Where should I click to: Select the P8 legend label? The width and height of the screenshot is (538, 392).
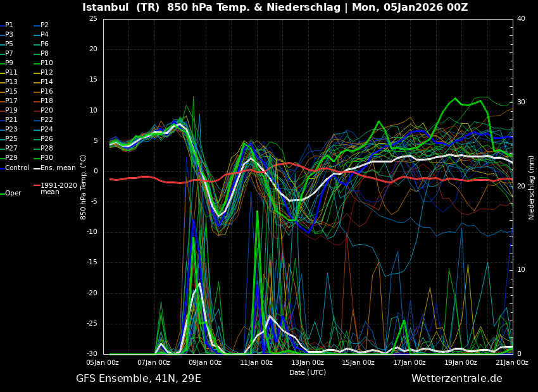coord(44,54)
